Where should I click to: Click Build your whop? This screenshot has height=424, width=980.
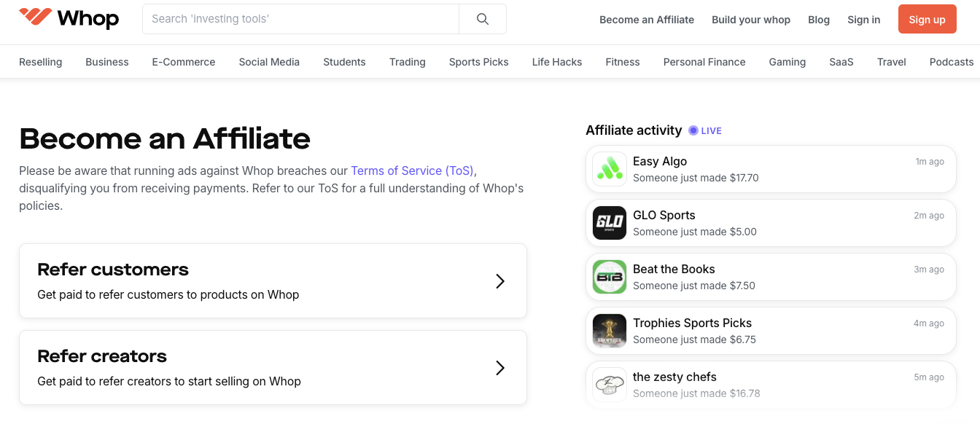click(751, 20)
